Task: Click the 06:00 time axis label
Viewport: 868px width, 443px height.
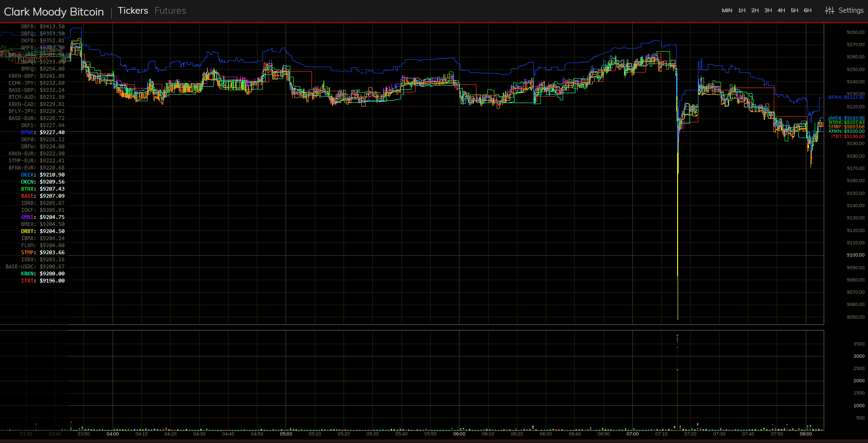Action: tap(459, 434)
